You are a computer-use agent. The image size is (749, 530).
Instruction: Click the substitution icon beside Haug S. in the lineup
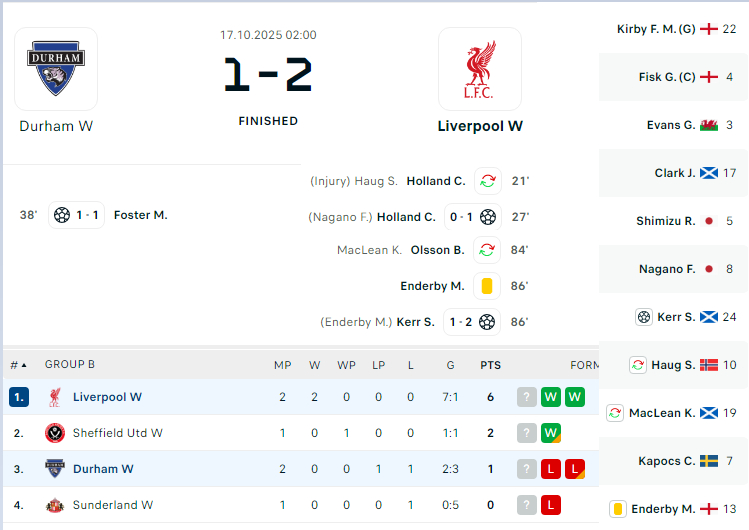click(638, 365)
